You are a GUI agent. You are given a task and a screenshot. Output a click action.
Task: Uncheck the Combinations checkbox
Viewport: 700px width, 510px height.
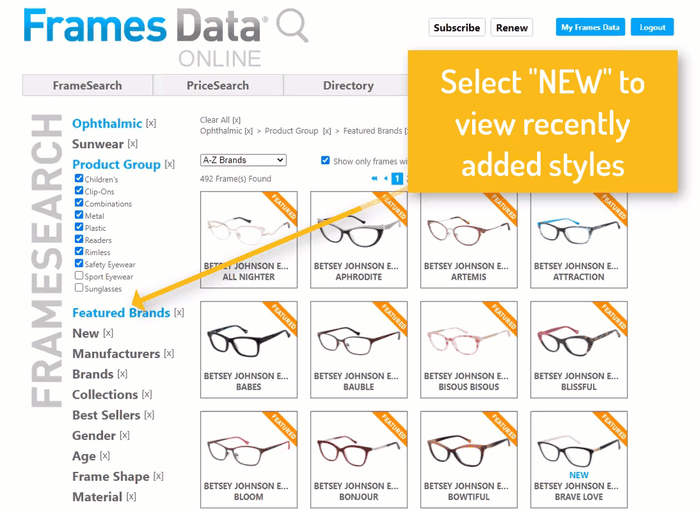tap(79, 202)
